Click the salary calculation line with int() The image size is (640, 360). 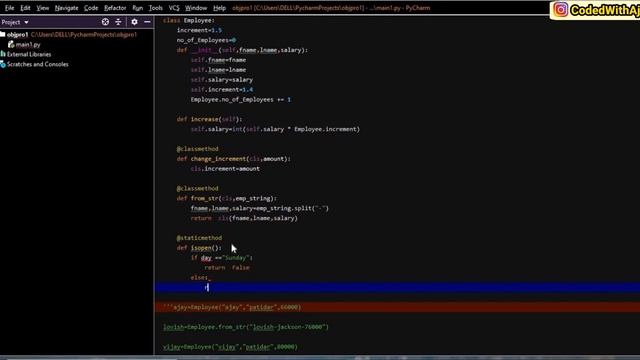pyautogui.click(x=275, y=129)
